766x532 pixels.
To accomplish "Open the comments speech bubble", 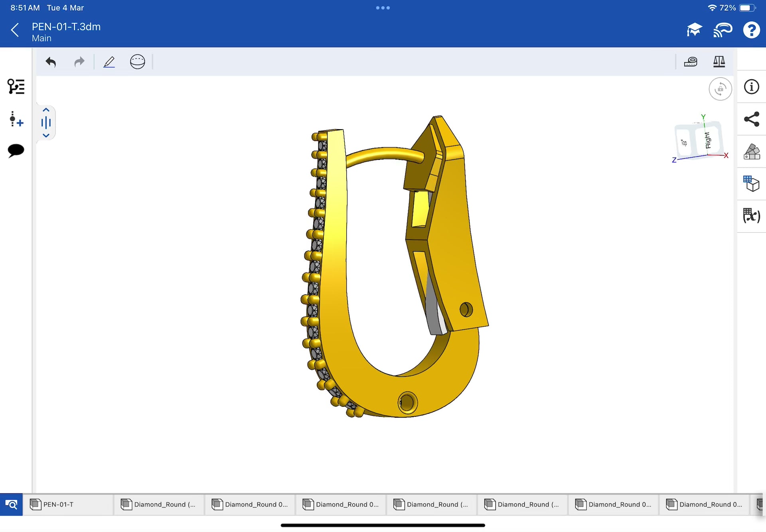I will click(16, 150).
